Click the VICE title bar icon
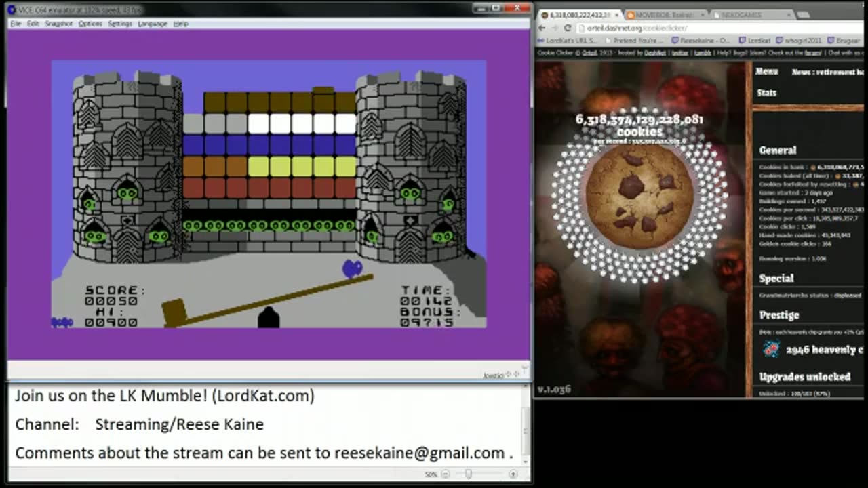 tap(12, 9)
